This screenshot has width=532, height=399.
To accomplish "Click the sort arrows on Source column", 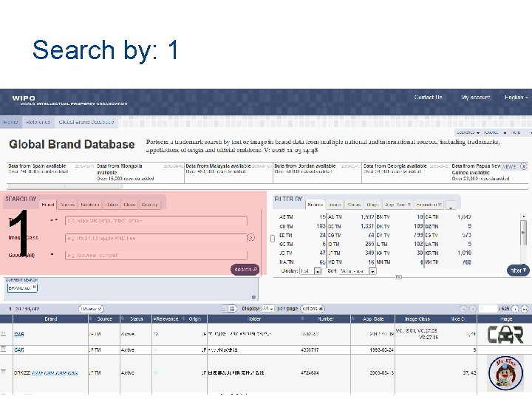I will [x=91, y=319].
